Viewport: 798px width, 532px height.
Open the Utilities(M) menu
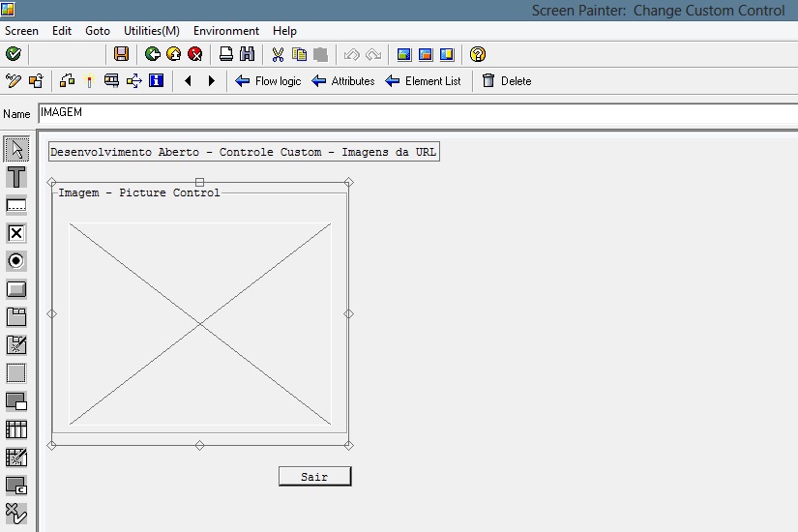coord(152,31)
